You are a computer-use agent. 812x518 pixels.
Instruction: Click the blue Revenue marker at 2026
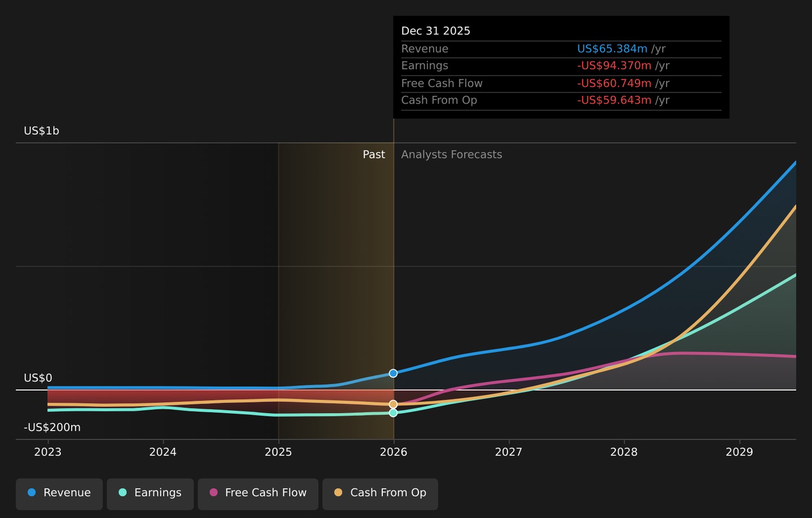(x=393, y=373)
